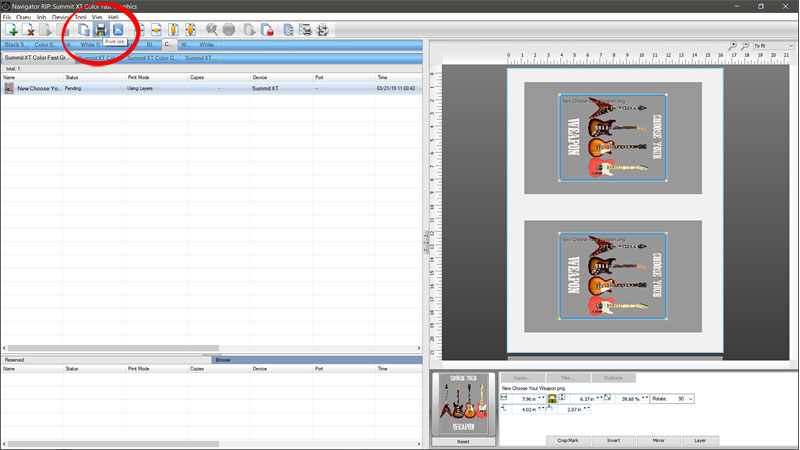The image size is (800, 450).
Task: Click the Copies... button
Action: coord(522,378)
